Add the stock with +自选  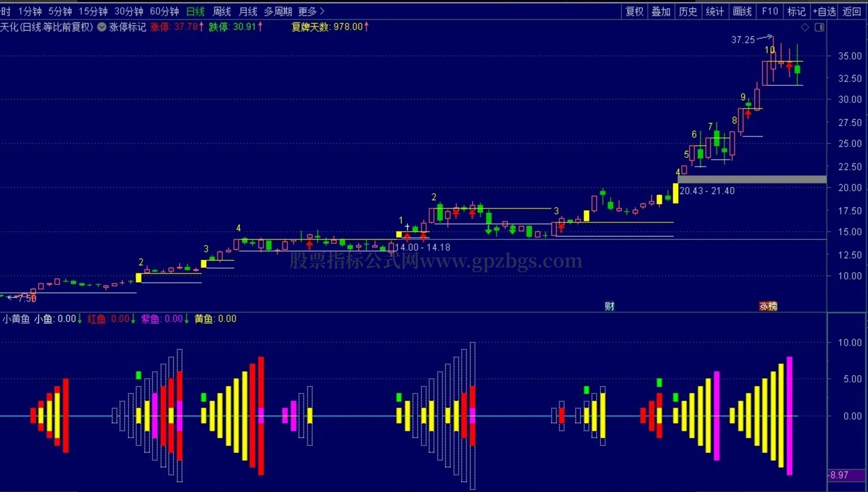824,11
